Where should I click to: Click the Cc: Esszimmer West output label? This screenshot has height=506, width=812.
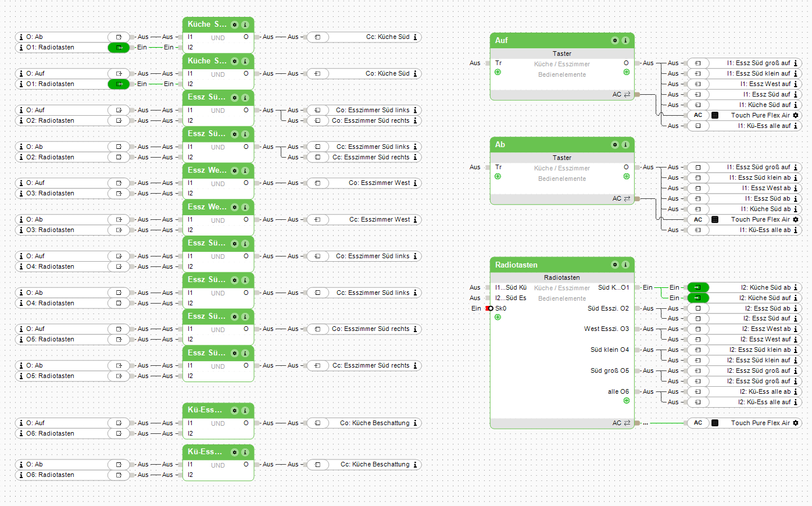pos(379,220)
